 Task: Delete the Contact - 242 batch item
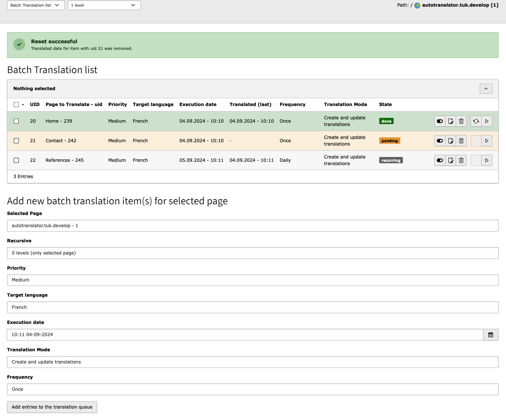(461, 141)
